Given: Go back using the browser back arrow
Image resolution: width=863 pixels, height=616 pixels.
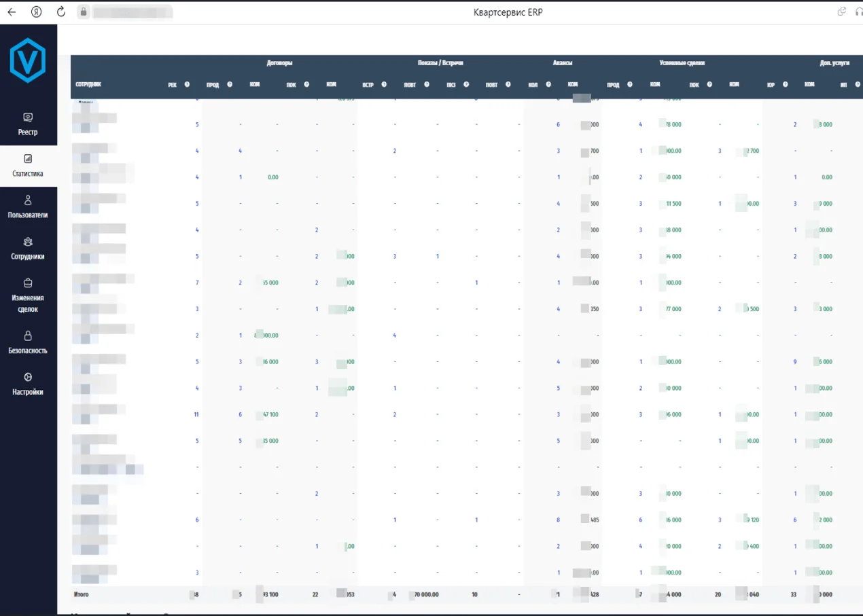Looking at the screenshot, I should coord(12,12).
